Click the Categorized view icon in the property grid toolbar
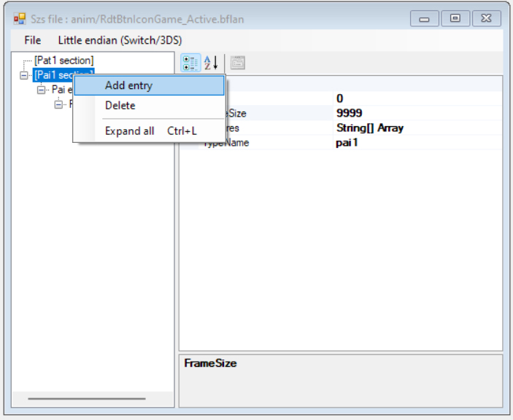513x420 pixels. tap(190, 63)
